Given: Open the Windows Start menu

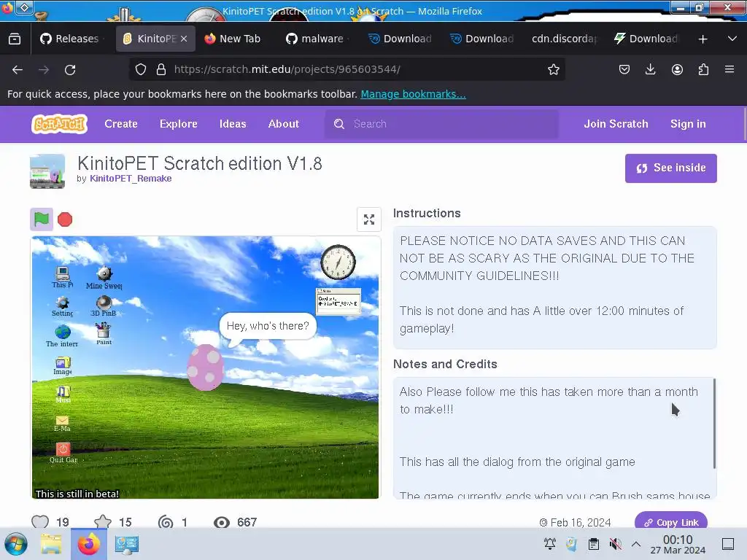Looking at the screenshot, I should pos(16,544).
